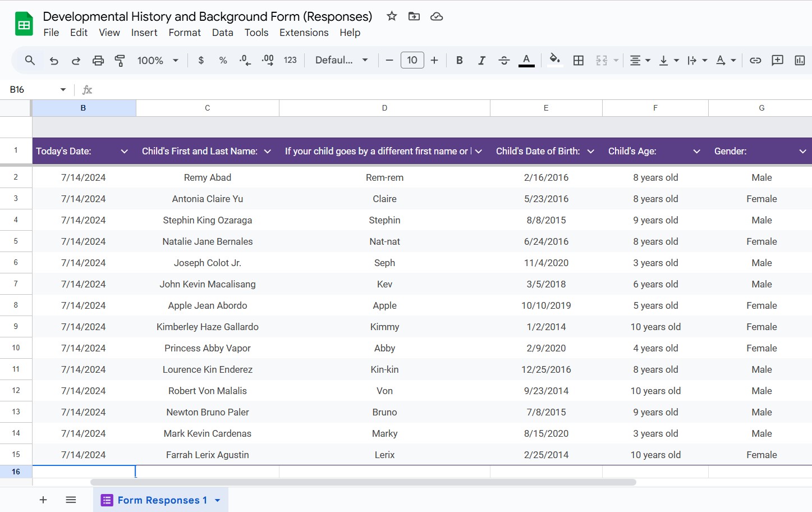Click the add new sheet plus button
The width and height of the screenshot is (812, 512).
pos(43,500)
